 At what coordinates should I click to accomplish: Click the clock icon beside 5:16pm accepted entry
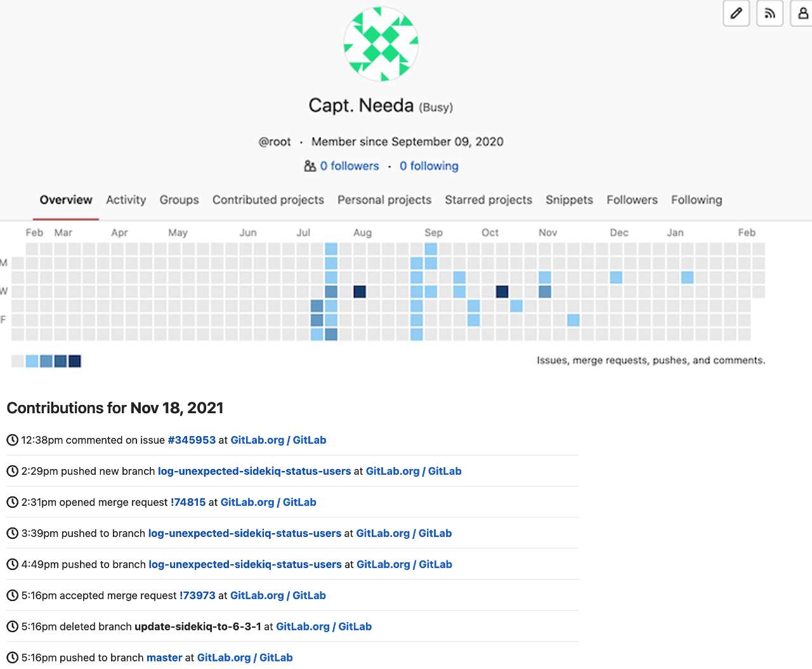(x=12, y=595)
